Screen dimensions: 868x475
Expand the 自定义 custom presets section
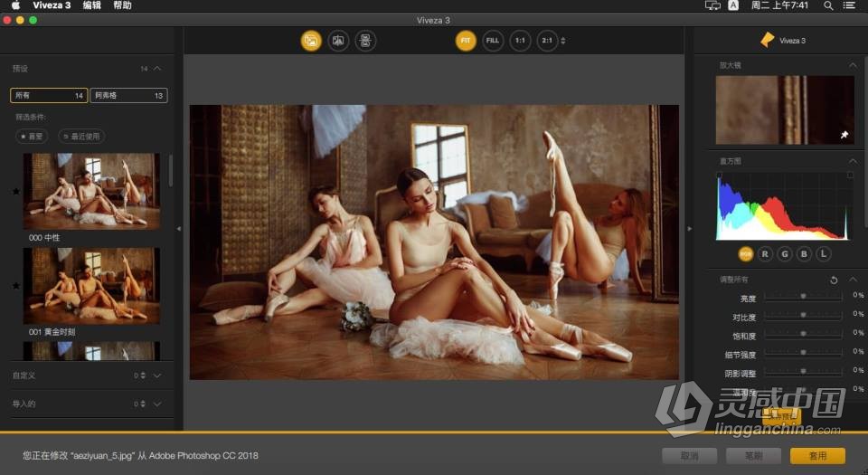(x=157, y=375)
